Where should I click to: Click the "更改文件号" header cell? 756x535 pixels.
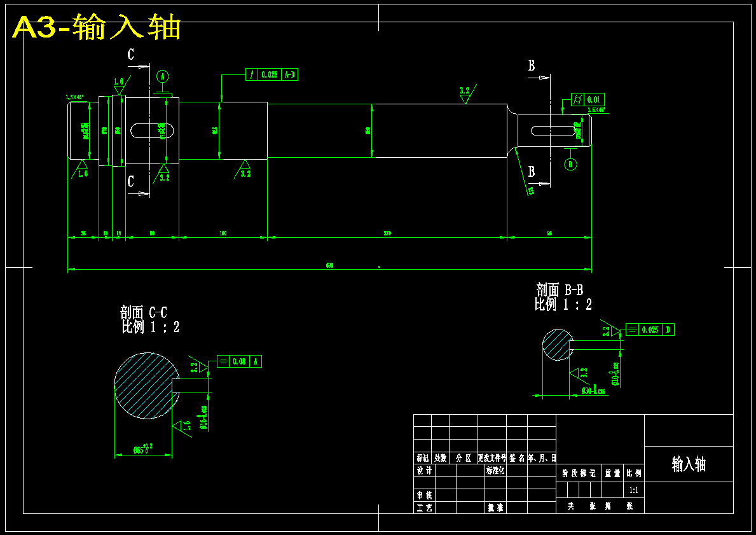491,458
